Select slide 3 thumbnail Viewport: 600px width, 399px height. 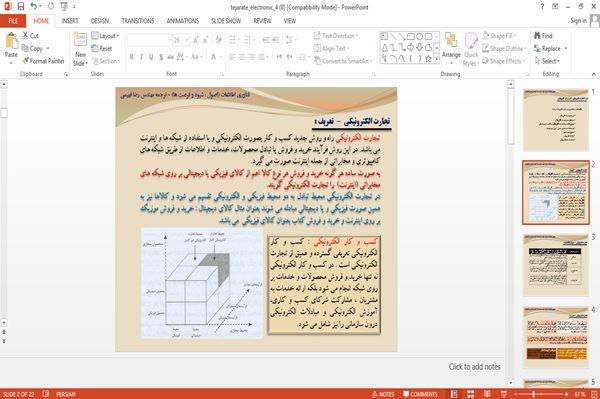pos(556,265)
